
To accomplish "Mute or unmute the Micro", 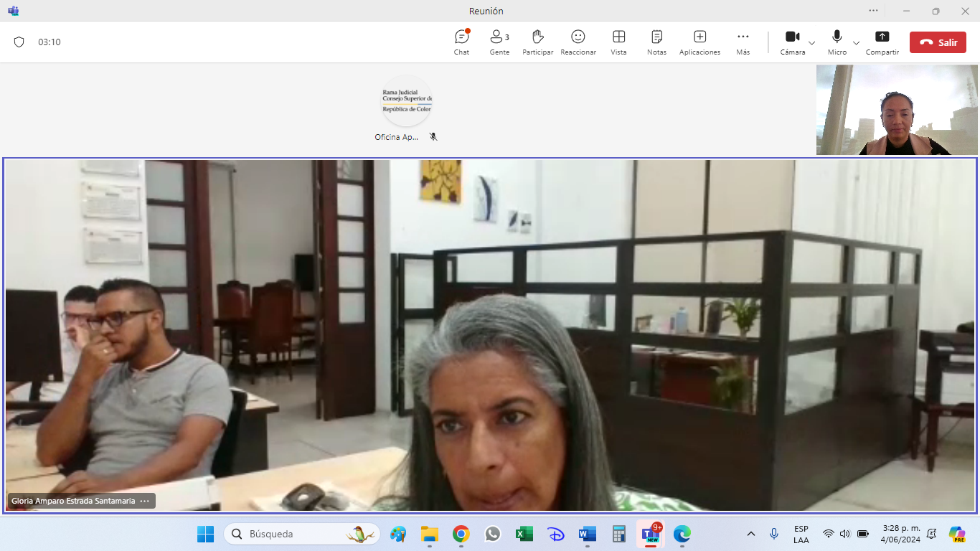I will pos(837,42).
